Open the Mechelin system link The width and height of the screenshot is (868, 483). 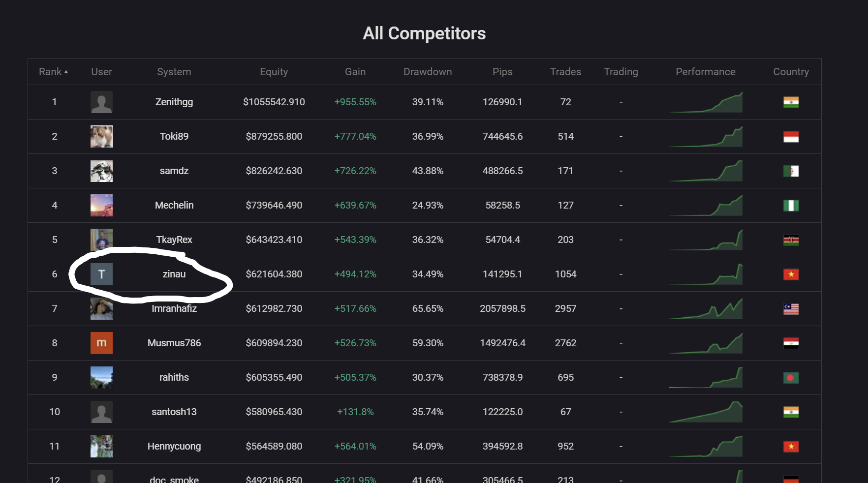[174, 205]
